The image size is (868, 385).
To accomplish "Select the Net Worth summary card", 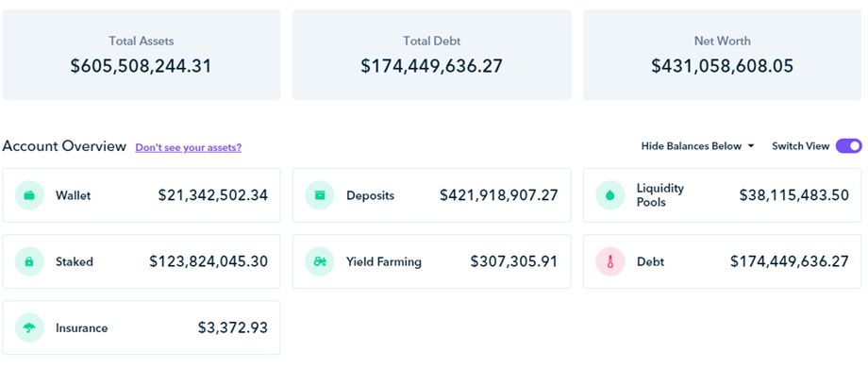I will coord(722,55).
